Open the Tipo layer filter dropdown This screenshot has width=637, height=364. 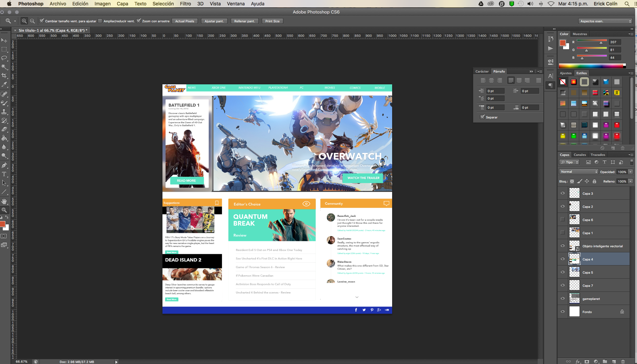[569, 162]
